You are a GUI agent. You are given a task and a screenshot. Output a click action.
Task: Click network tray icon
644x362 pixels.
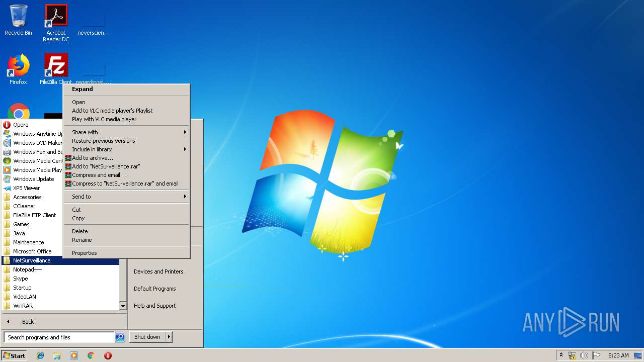coord(572,355)
